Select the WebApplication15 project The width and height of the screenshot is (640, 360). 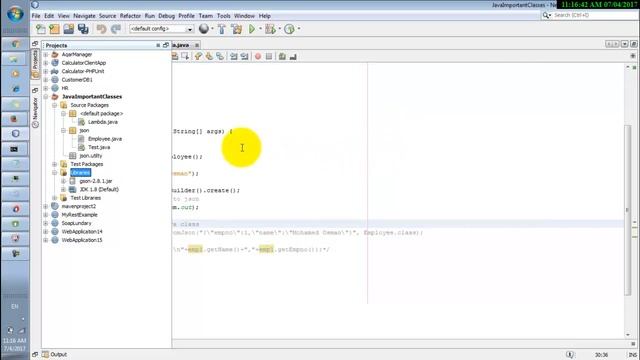point(82,240)
